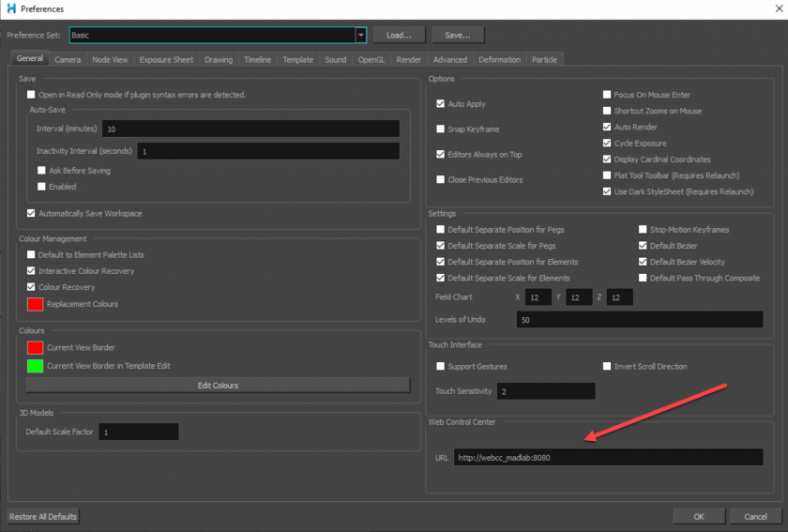Uncheck Editors Always on Top
This screenshot has height=532, width=788.
(x=441, y=155)
